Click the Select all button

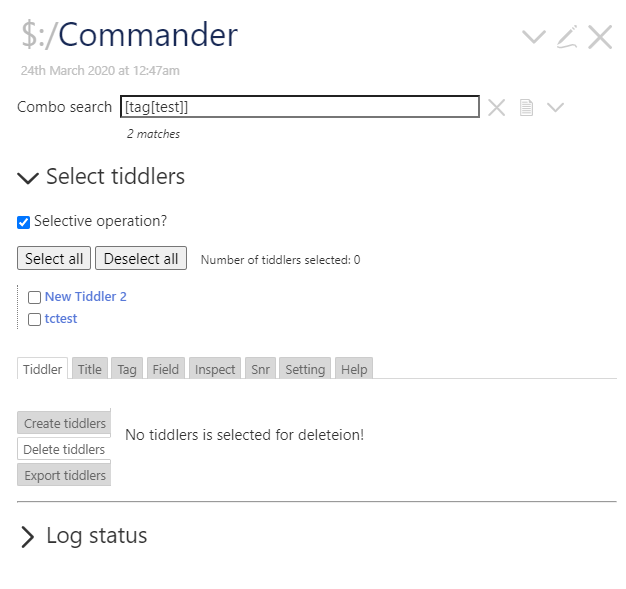[54, 258]
